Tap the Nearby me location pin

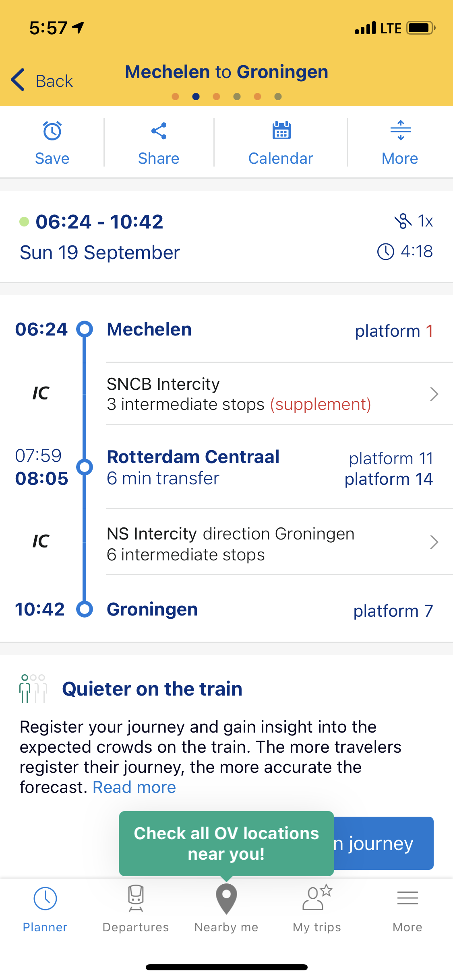pyautogui.click(x=226, y=899)
